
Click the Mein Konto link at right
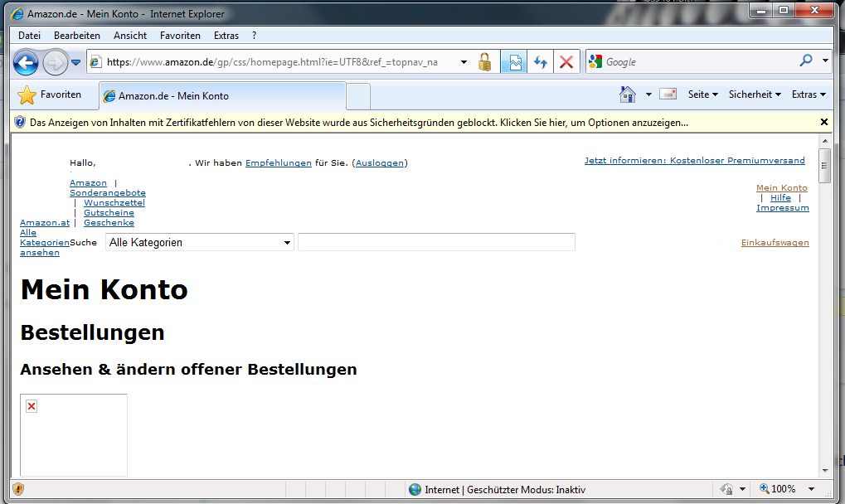(781, 188)
